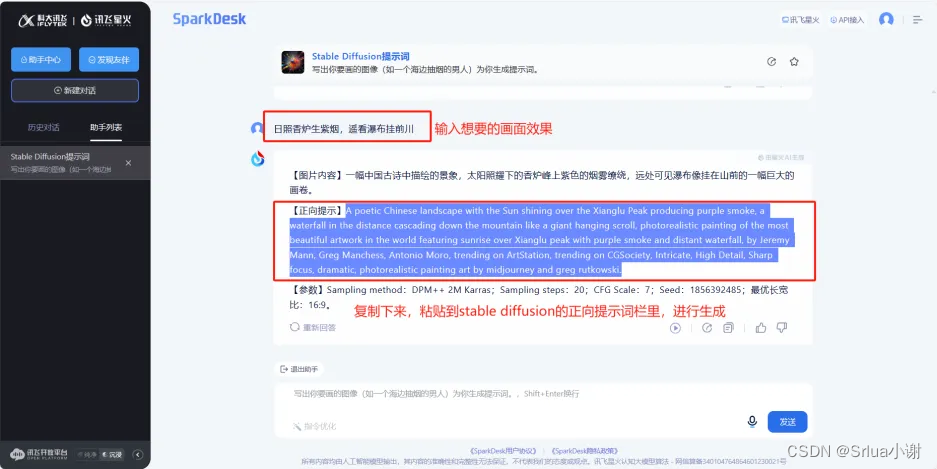Switch to the 历史对话 tab
Screen dimensions: 937x469
pos(44,127)
